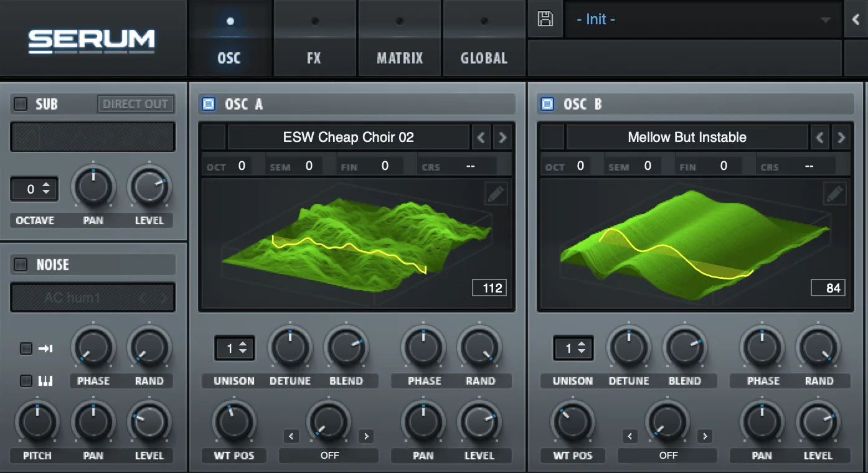Click the OSC A frame number 112 field
Screen dimensions: 868x473
(x=489, y=288)
